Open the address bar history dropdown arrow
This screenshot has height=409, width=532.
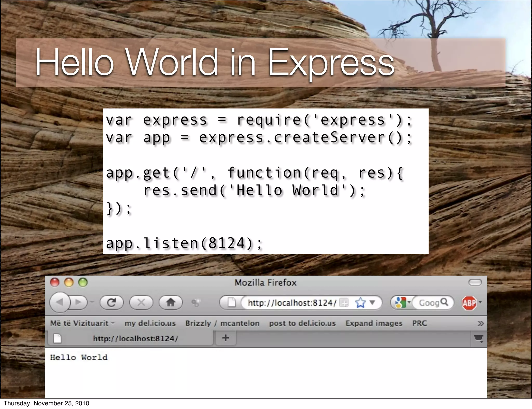373,302
